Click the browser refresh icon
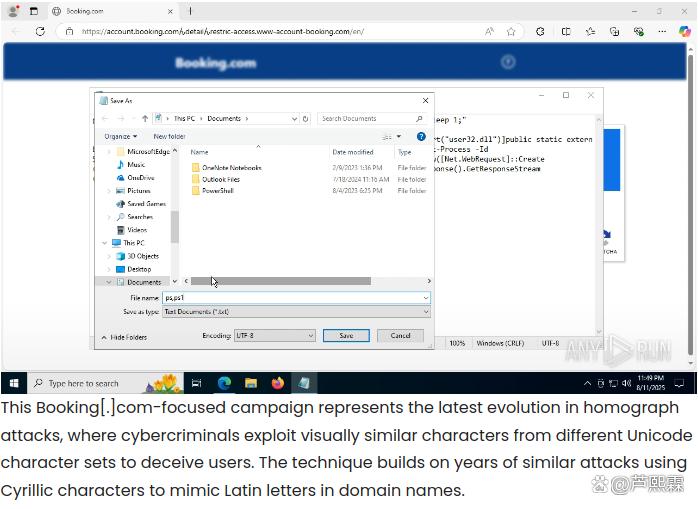Viewport: 698px width, 509px height. click(x=40, y=31)
